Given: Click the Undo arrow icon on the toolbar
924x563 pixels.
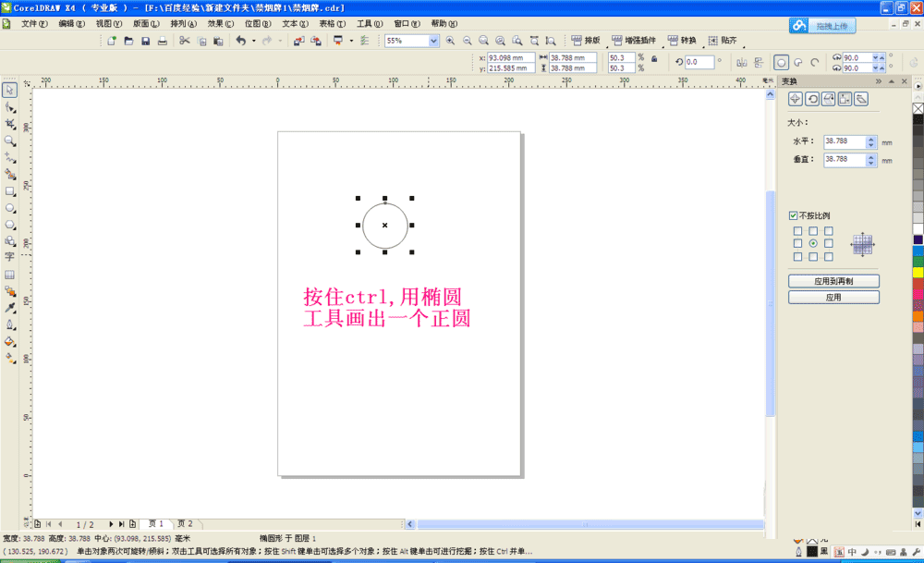Looking at the screenshot, I should click(x=241, y=41).
